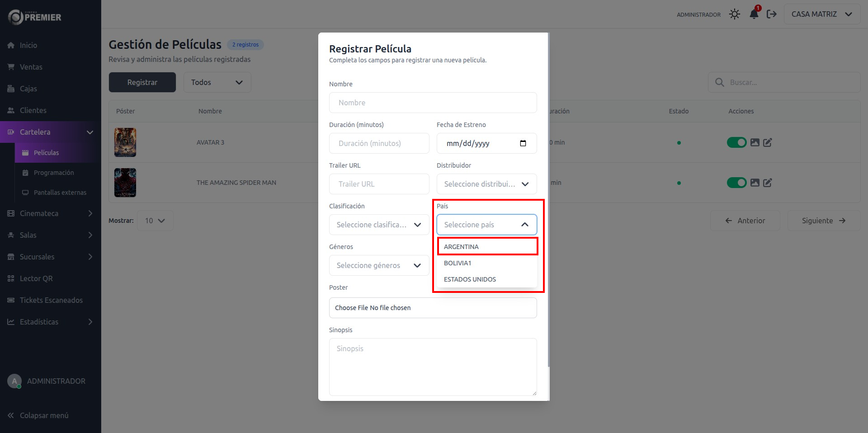Click the Choose File poster button
The width and height of the screenshot is (868, 433).
click(x=351, y=308)
